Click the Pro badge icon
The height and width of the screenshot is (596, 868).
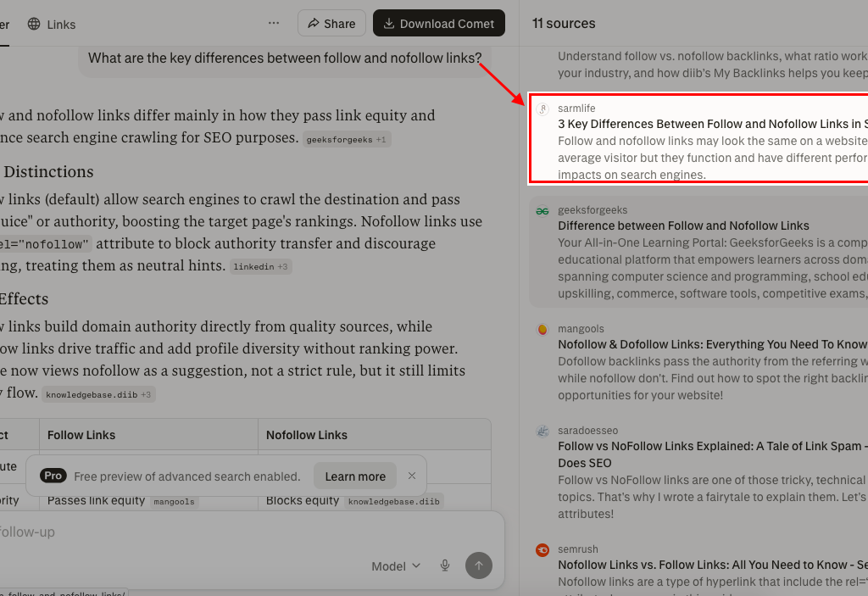(x=53, y=476)
